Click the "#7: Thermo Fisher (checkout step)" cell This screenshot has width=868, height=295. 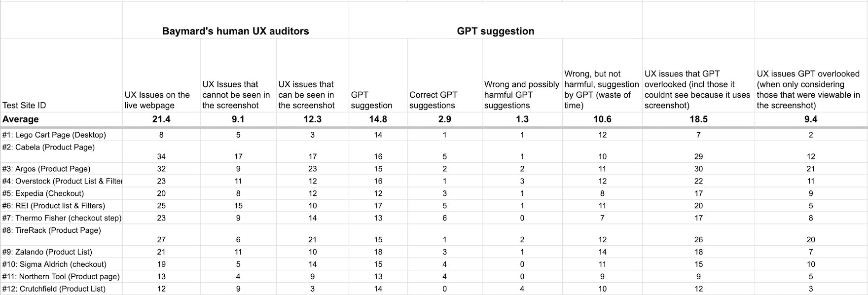click(x=62, y=218)
